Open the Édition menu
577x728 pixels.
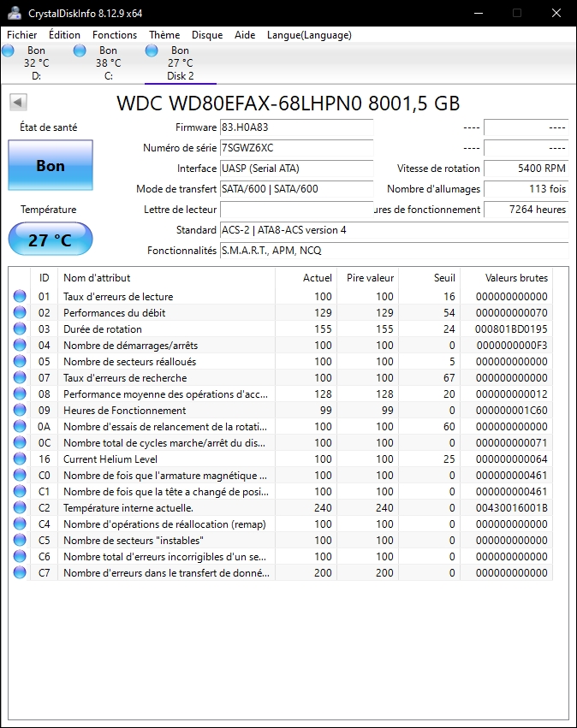(64, 35)
